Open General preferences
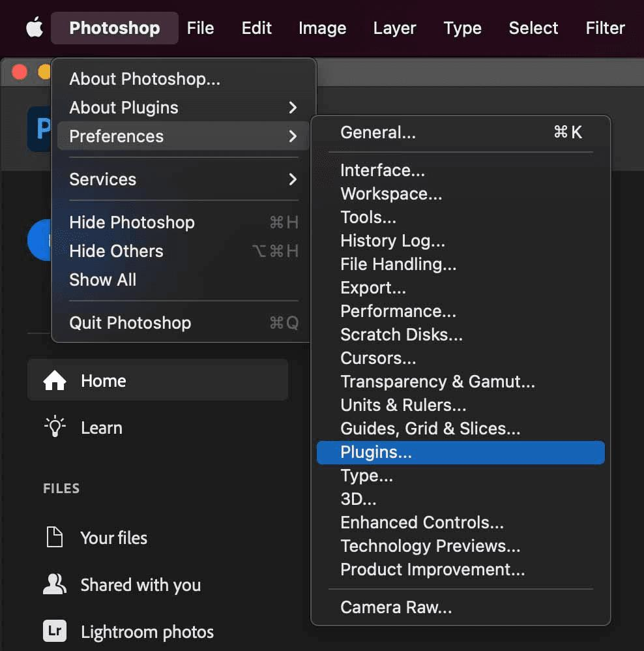Viewport: 644px width, 651px height. click(x=378, y=132)
